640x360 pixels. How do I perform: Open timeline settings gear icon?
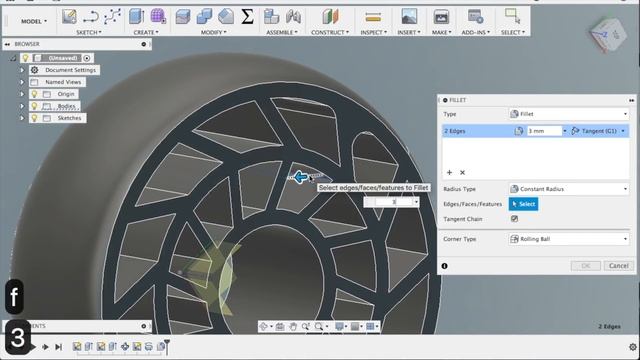click(x=633, y=347)
